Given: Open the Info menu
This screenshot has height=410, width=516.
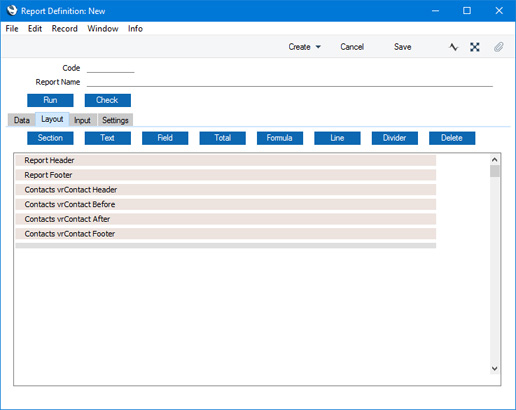Looking at the screenshot, I should [135, 29].
